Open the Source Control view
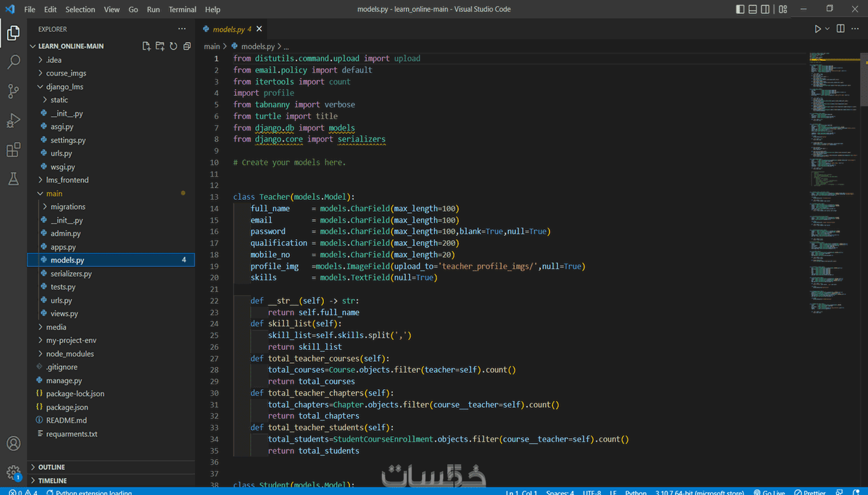868x495 pixels. 14,91
